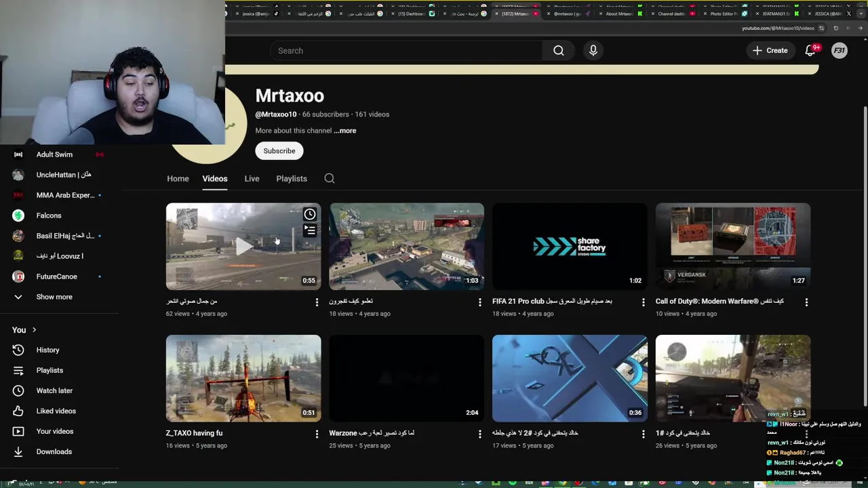Open the Playlists tab
This screenshot has height=488, width=868.
click(x=292, y=179)
